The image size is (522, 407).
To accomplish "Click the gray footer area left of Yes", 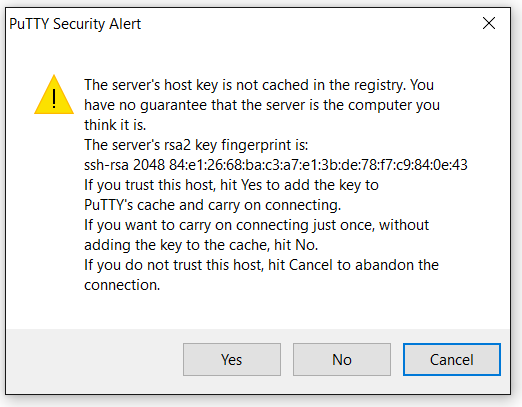I will (95, 360).
